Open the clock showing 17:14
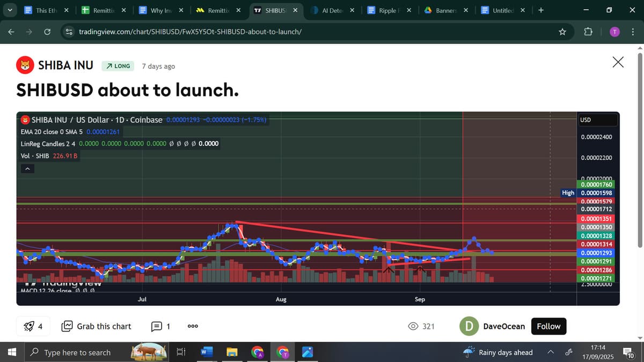This screenshot has height=362, width=644. point(599,352)
